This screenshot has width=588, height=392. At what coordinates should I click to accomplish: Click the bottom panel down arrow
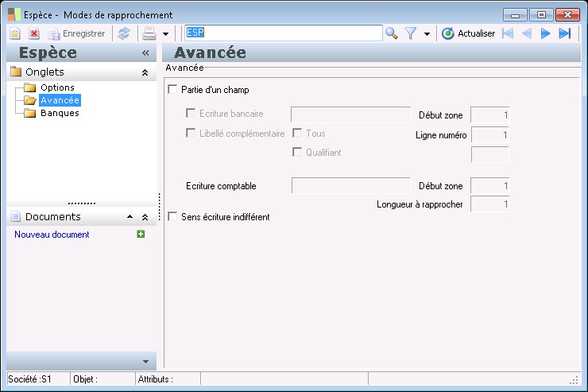pos(146,362)
